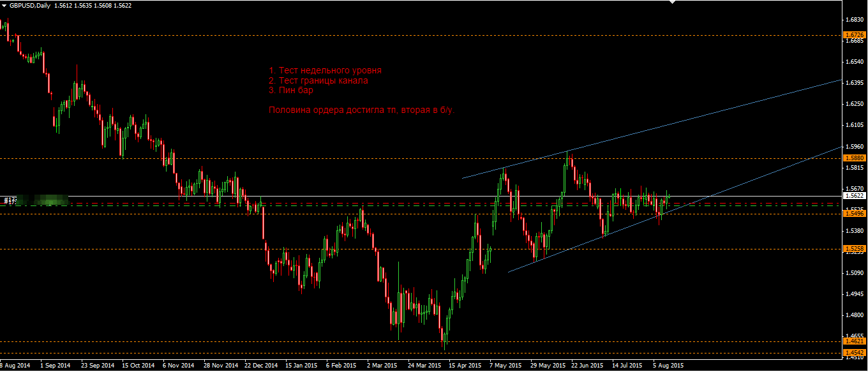The width and height of the screenshot is (868, 372).
Task: Click the orange 1.5258 price level tag
Action: pos(854,248)
